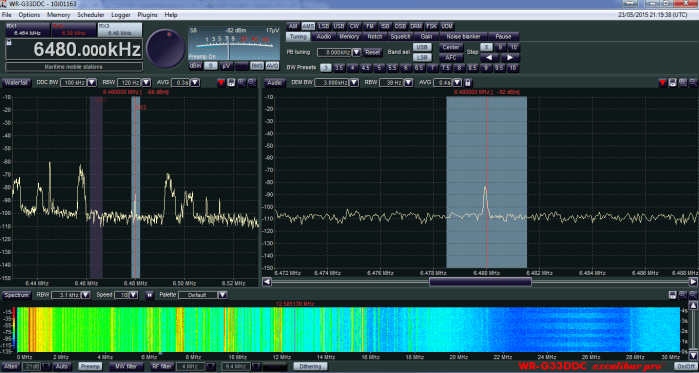Click the AFC button
699x373 pixels.
pyautogui.click(x=451, y=57)
